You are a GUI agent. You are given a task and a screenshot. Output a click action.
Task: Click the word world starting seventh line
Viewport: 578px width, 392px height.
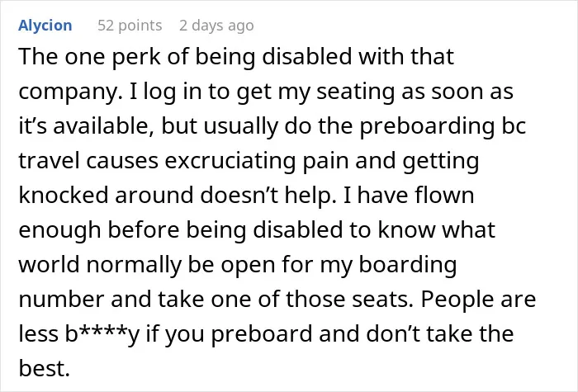coord(49,265)
